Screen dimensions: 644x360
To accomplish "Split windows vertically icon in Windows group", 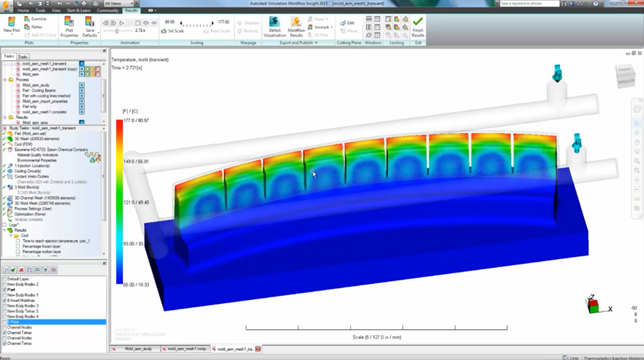I will (x=368, y=27).
